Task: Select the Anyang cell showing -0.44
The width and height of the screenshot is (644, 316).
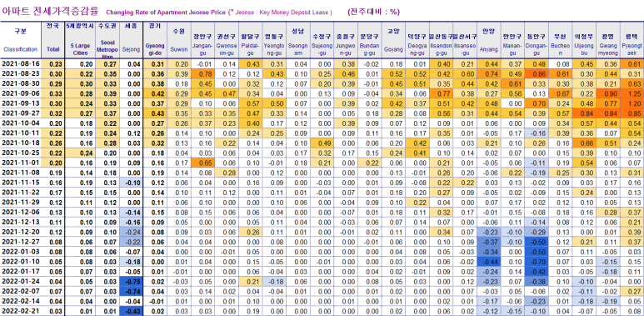Action: point(488,261)
